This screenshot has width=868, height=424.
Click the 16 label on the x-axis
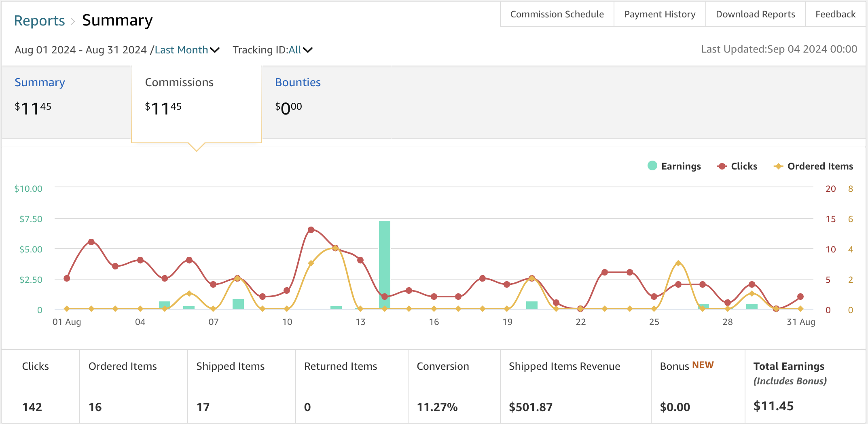(x=434, y=322)
